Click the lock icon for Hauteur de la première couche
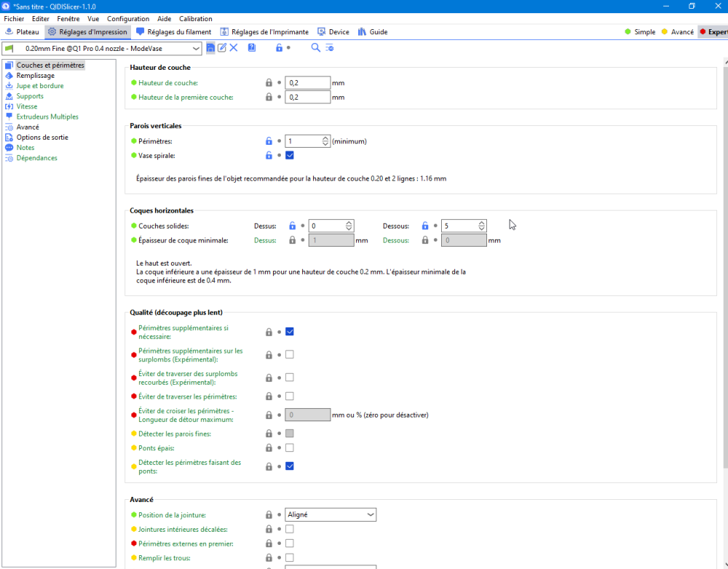 pos(269,97)
